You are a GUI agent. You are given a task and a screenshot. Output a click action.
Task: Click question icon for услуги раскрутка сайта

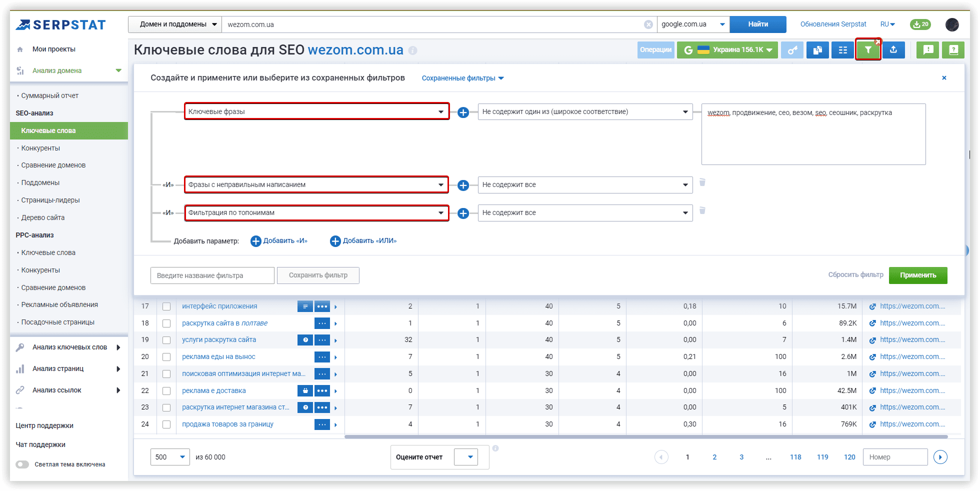[x=305, y=340]
